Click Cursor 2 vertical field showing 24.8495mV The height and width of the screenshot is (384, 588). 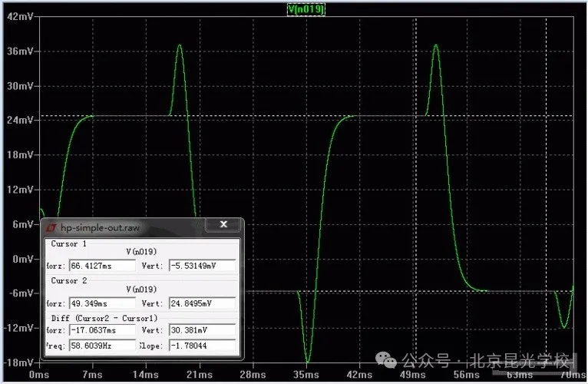tap(201, 303)
